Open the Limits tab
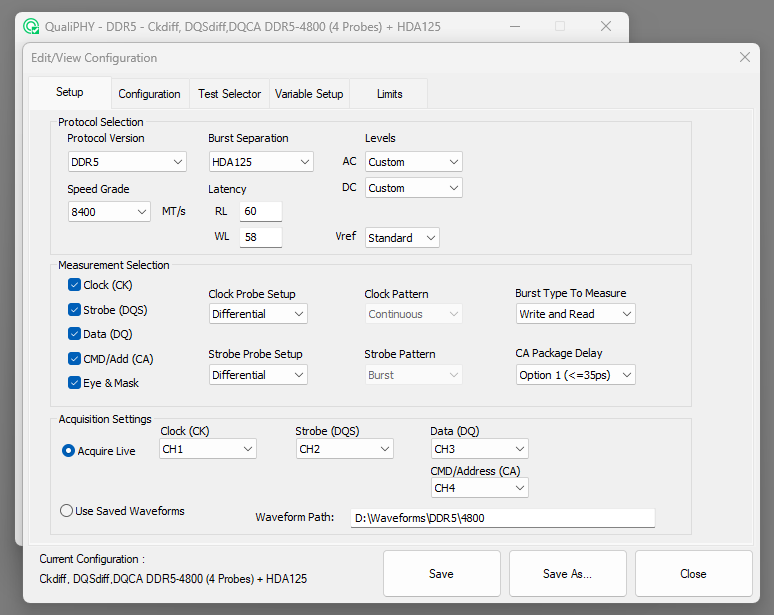This screenshot has height=615, width=774. [389, 94]
